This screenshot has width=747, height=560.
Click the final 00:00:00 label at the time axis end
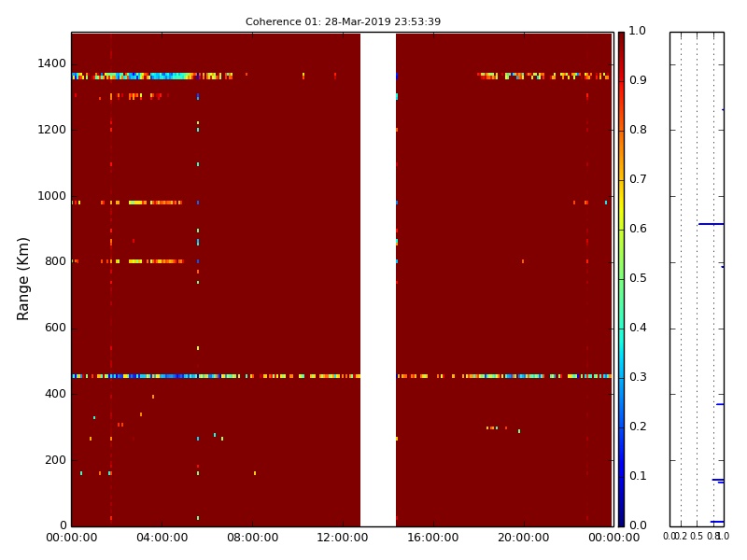tap(614, 538)
